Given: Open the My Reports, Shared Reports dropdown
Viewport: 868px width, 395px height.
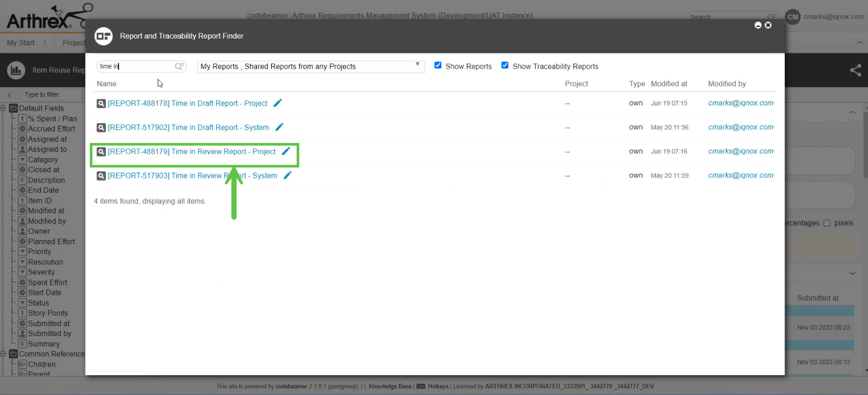Looking at the screenshot, I should 310,66.
